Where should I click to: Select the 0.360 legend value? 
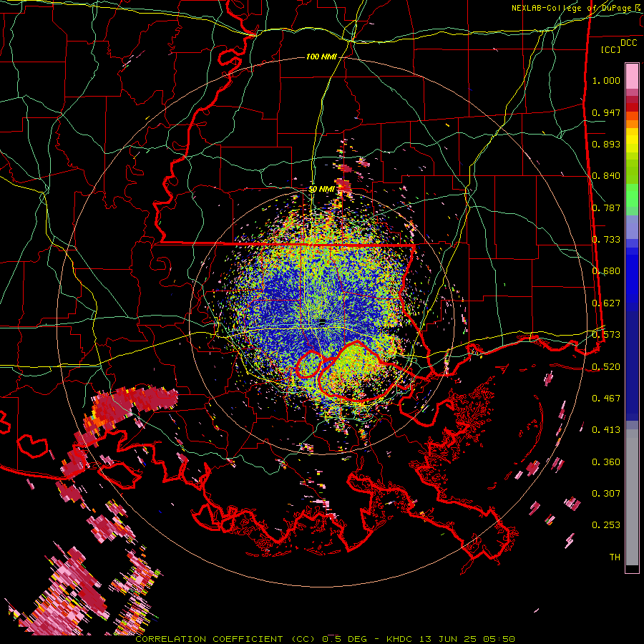click(x=606, y=462)
